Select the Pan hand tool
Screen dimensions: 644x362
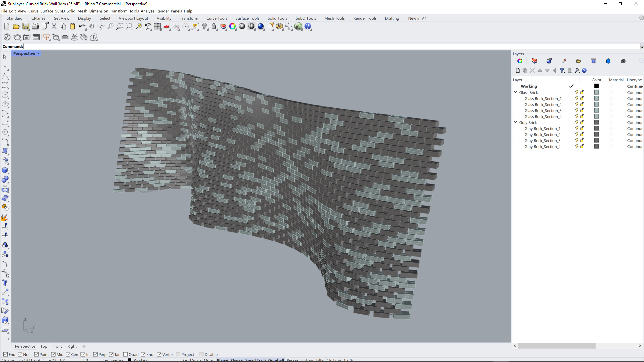point(92,27)
